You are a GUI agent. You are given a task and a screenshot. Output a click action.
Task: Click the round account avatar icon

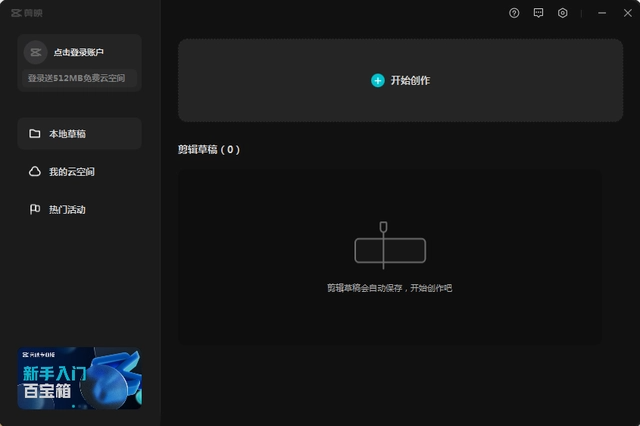coord(35,52)
